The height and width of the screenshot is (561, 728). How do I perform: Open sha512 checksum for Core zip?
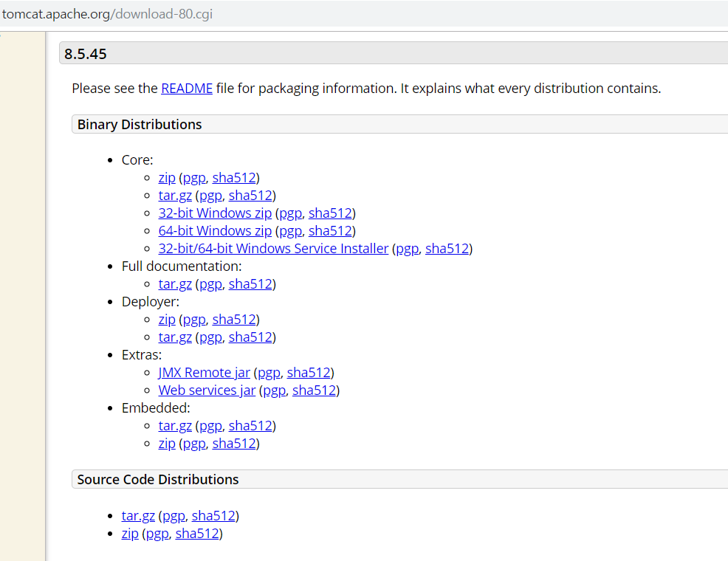click(x=234, y=178)
